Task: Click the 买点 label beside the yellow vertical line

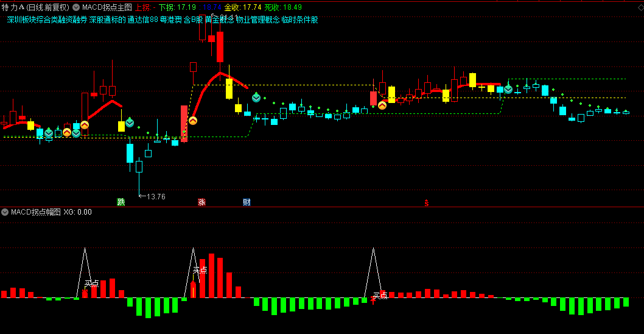Action: [x=200, y=270]
